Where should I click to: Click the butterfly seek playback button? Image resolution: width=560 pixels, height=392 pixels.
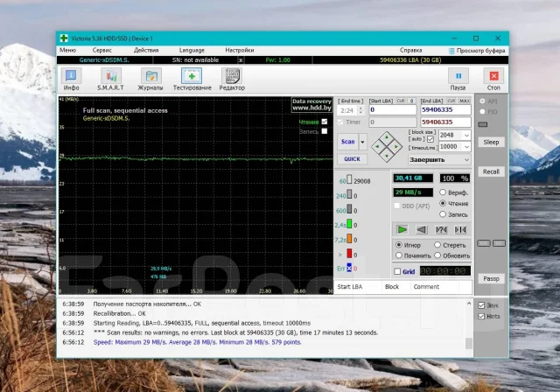(460, 229)
